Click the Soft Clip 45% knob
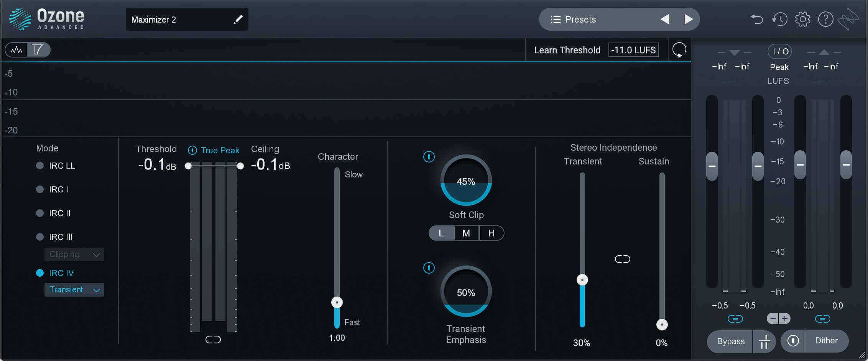This screenshot has width=868, height=361. click(x=466, y=180)
